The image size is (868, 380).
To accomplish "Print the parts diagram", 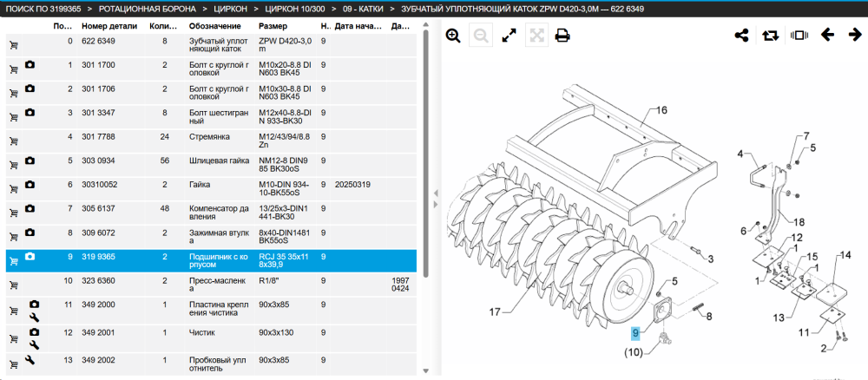I will point(562,36).
